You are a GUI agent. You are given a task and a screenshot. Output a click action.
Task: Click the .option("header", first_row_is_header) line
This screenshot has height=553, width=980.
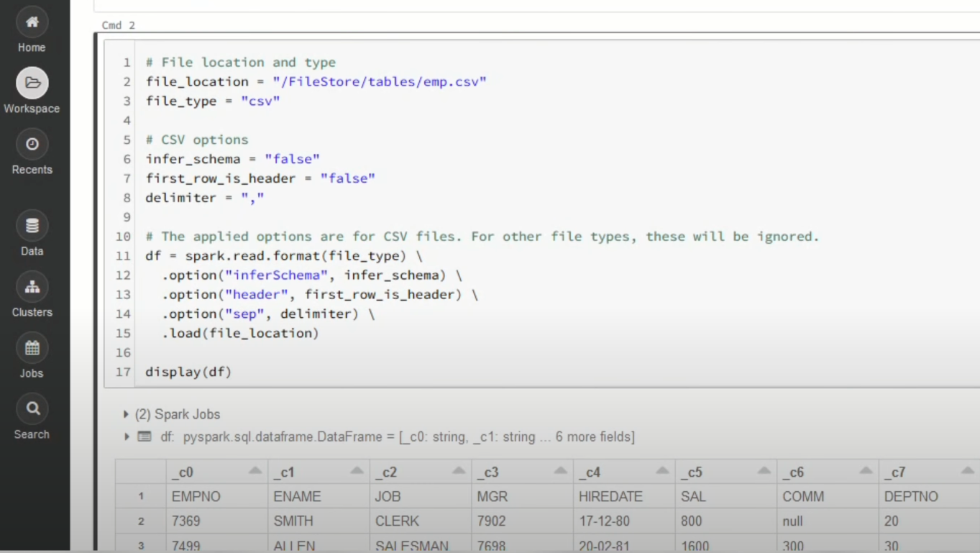pos(320,295)
